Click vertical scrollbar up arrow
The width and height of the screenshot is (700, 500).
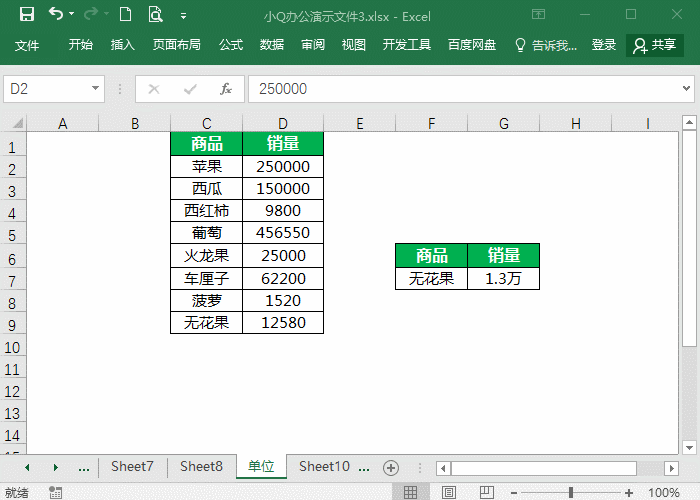[689, 122]
